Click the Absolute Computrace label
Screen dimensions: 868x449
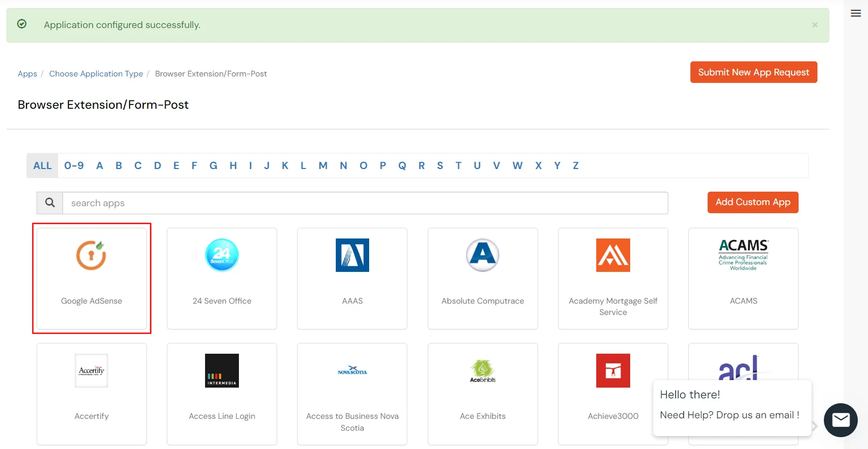tap(483, 301)
